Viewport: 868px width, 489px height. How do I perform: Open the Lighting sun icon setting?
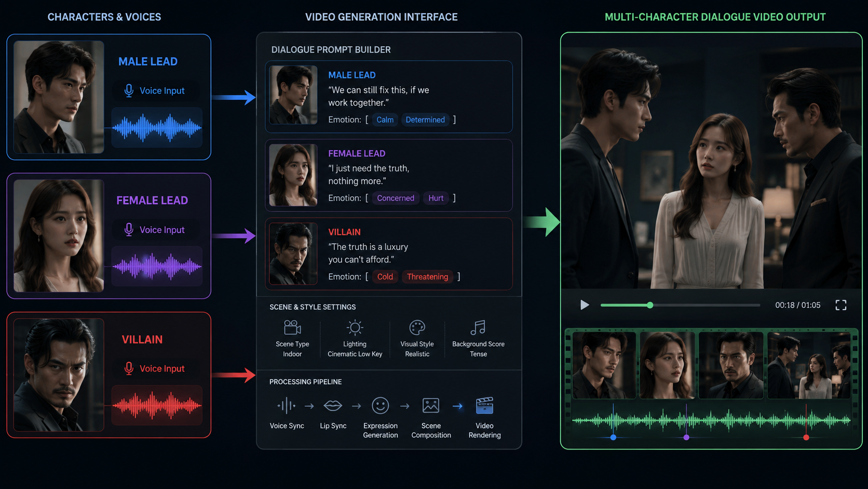coord(355,327)
